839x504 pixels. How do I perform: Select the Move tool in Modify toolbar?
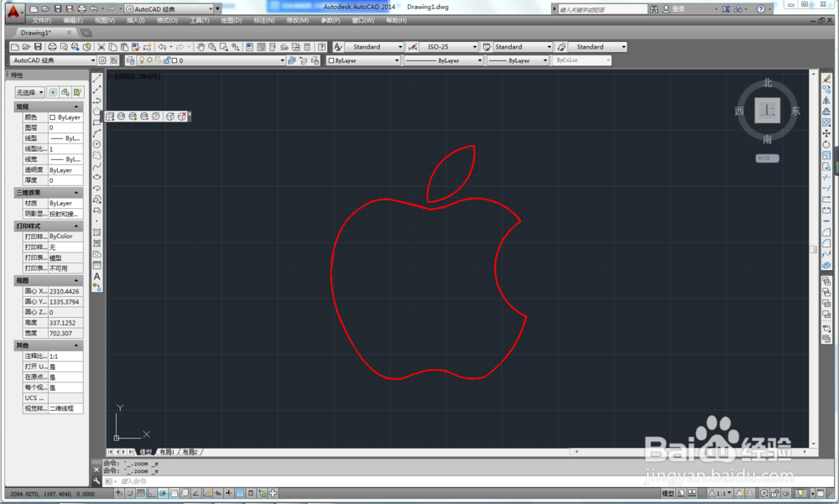(826, 133)
